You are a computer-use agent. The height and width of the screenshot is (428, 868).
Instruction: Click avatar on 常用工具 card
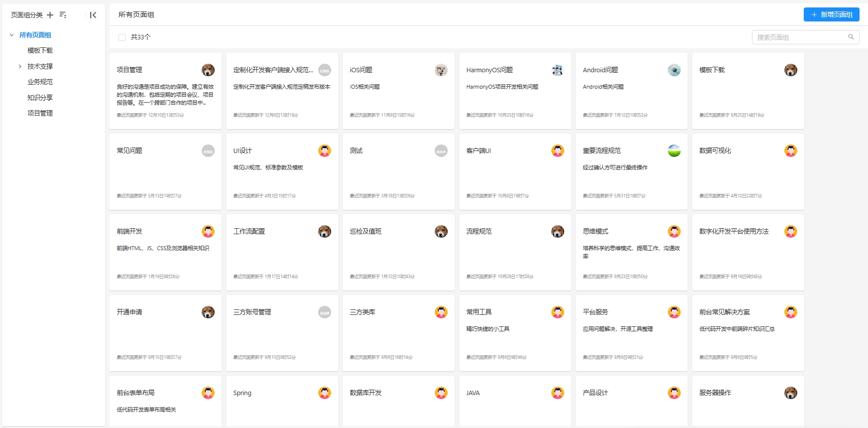click(558, 312)
